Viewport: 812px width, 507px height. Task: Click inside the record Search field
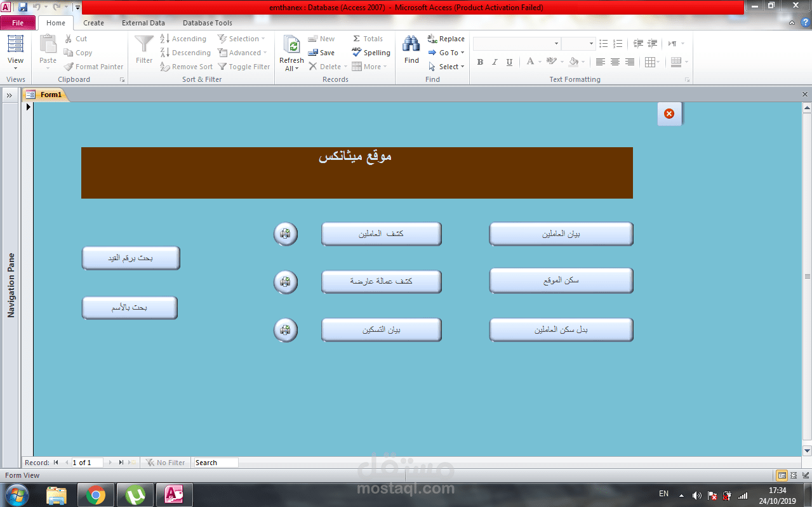pos(215,462)
